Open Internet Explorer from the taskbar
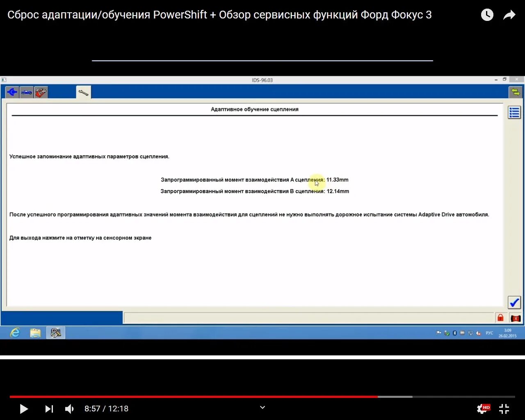Screen dimensions: 525x420 15,333
